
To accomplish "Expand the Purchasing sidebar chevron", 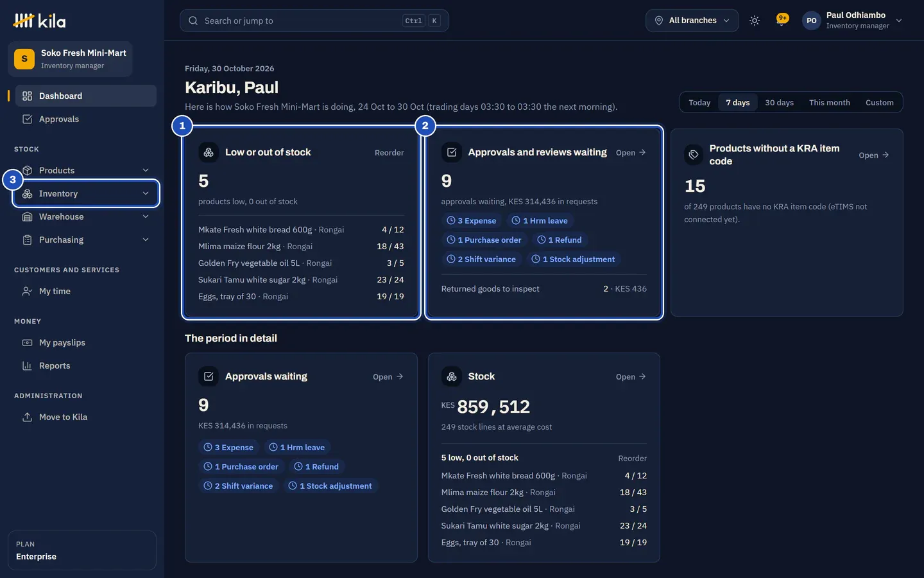I will pos(146,240).
